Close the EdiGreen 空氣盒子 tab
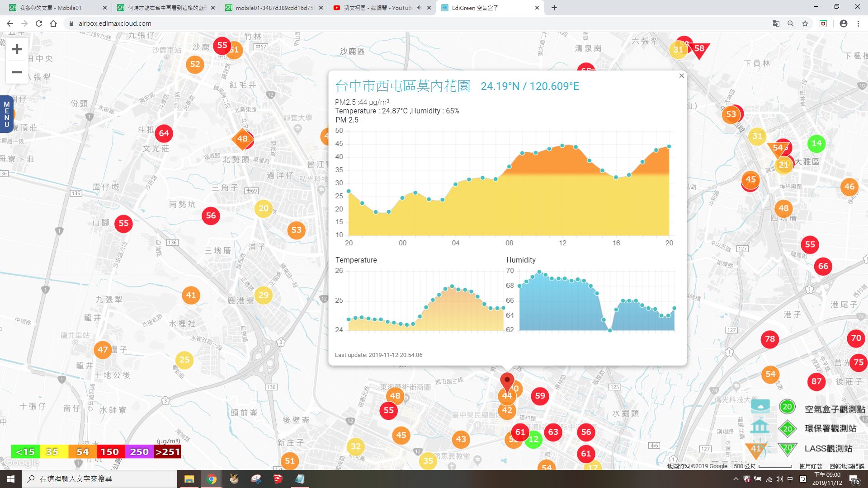This screenshot has width=868, height=488. pos(537,8)
